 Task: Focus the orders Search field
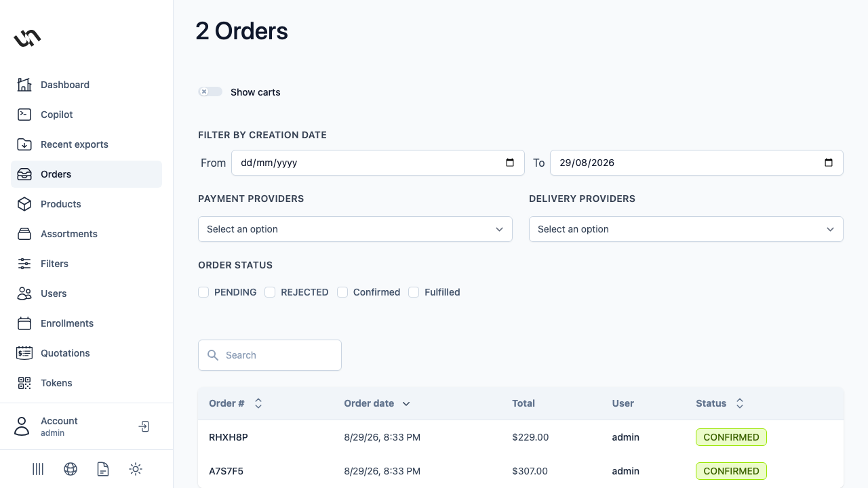270,355
